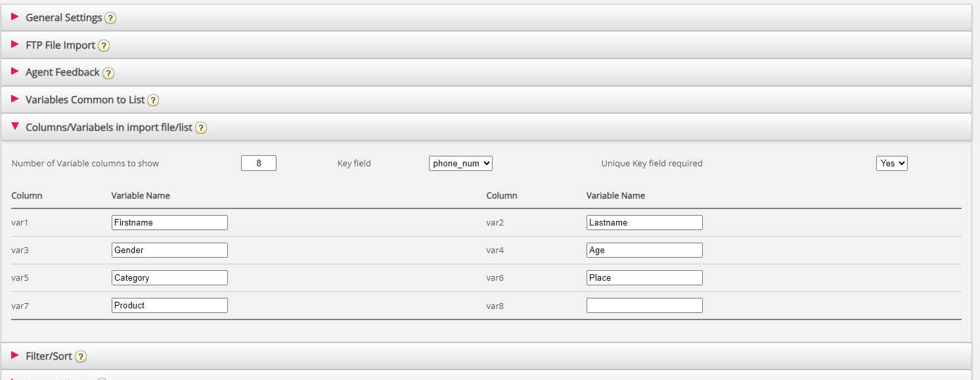Open help for Columns/Variabels in import file/list

(201, 128)
